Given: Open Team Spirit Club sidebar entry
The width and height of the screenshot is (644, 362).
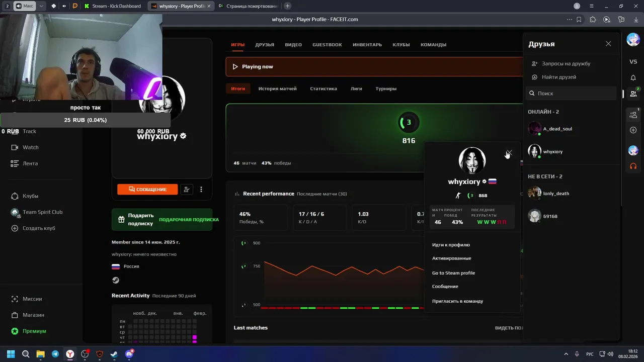Looking at the screenshot, I should pos(42,212).
